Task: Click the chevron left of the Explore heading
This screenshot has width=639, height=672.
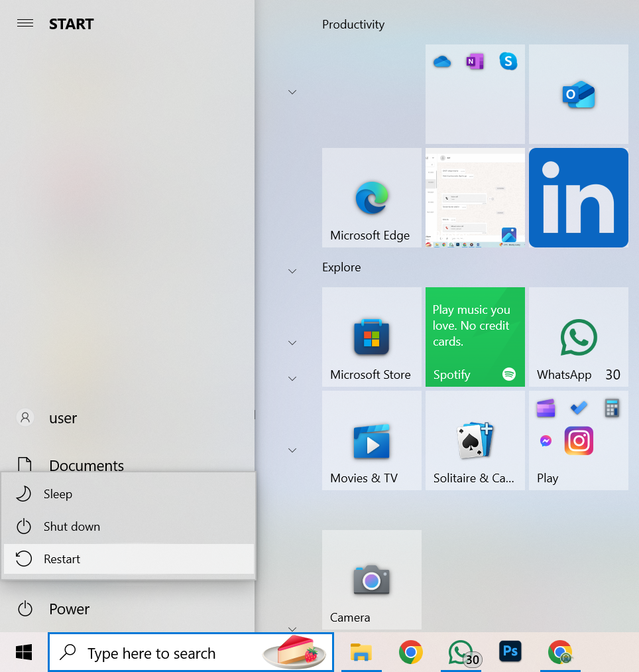Action: click(x=292, y=271)
